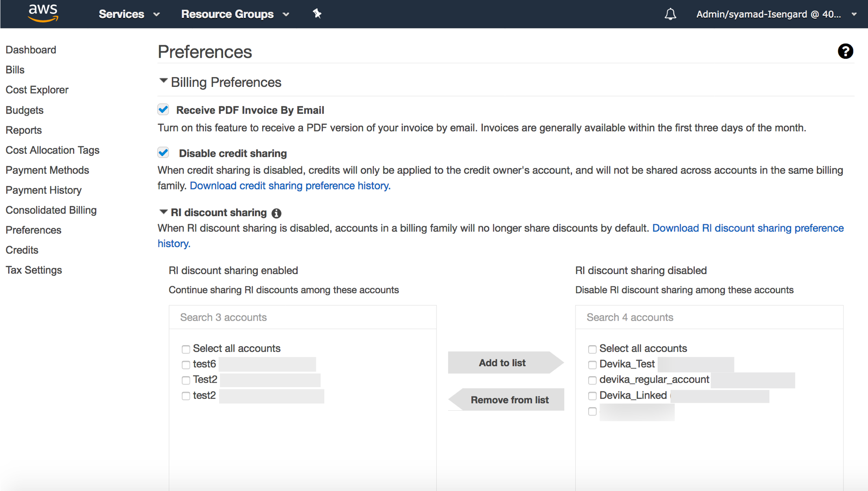This screenshot has width=868, height=491.
Task: Click the help question mark icon
Action: pos(845,52)
